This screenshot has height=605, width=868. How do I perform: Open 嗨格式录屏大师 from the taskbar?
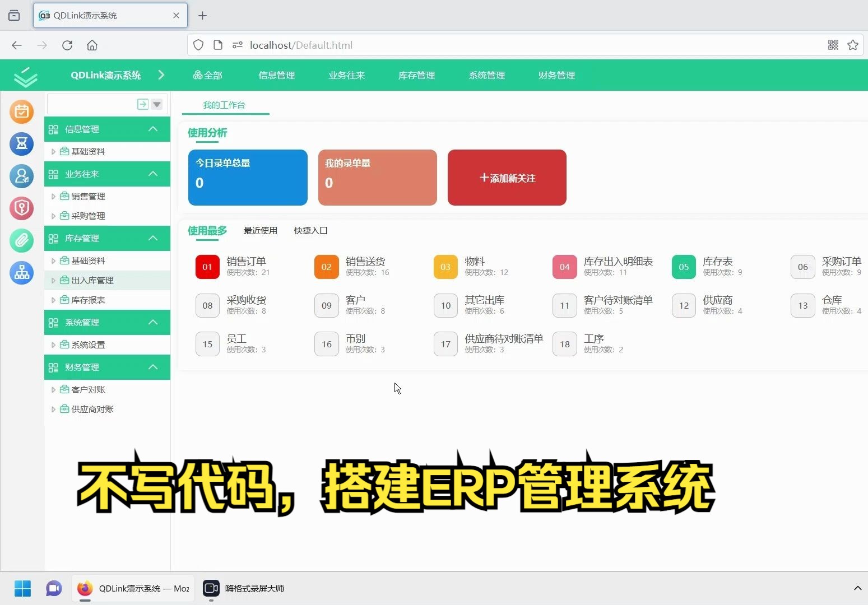point(244,588)
